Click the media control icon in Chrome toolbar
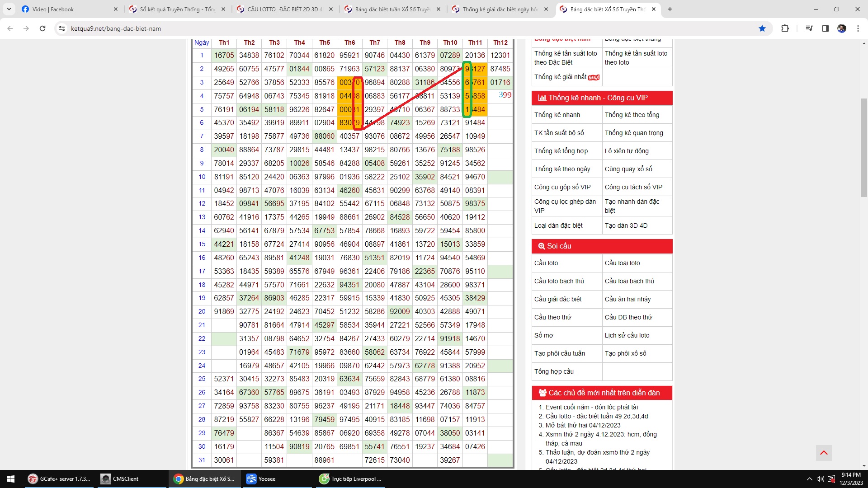The height and width of the screenshot is (488, 868). (x=809, y=28)
